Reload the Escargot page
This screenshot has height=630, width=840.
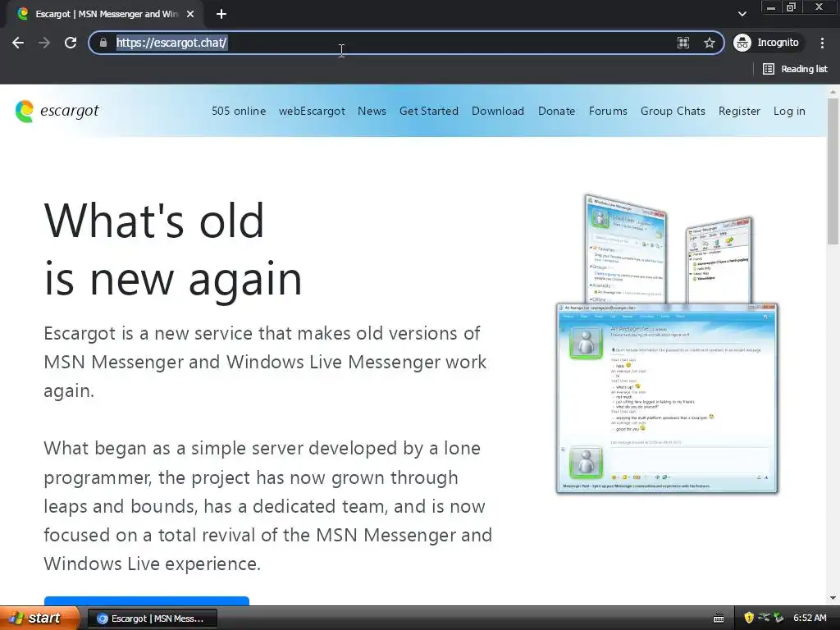[x=71, y=43]
